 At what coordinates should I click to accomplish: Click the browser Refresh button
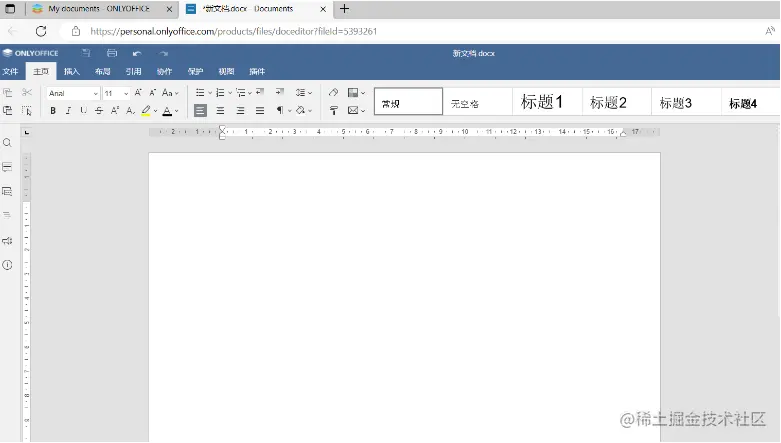pos(41,31)
